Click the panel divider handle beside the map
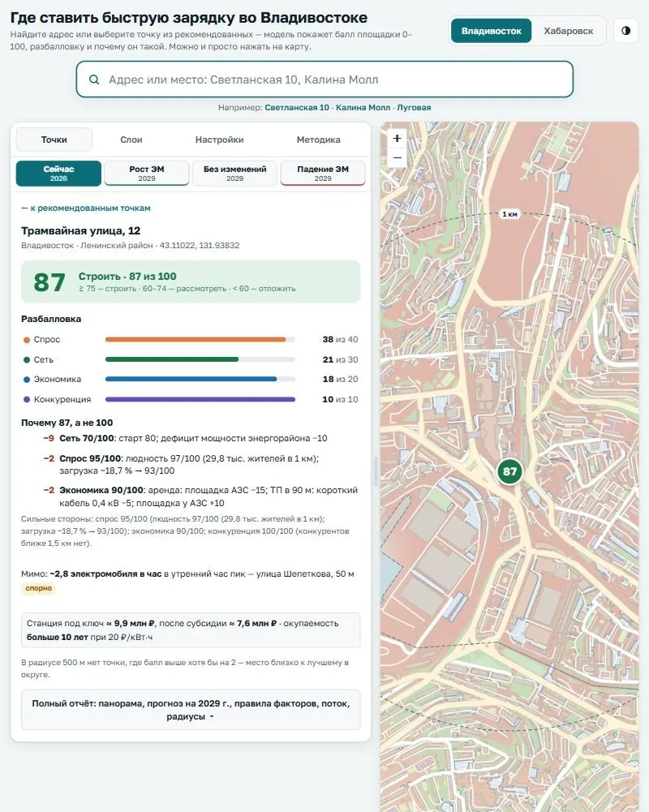 point(376,470)
